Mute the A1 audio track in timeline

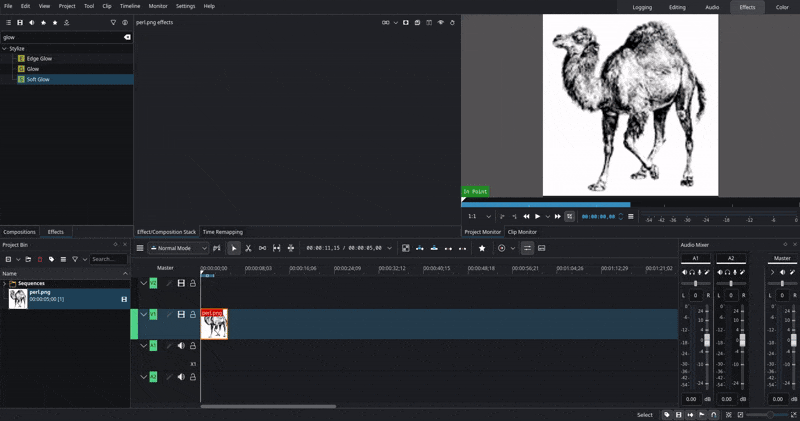[x=181, y=346]
